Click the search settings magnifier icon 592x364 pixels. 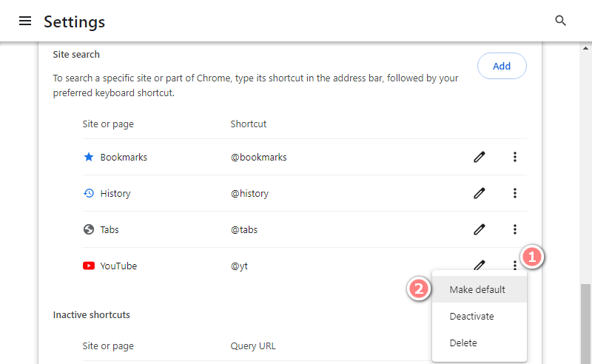click(560, 21)
